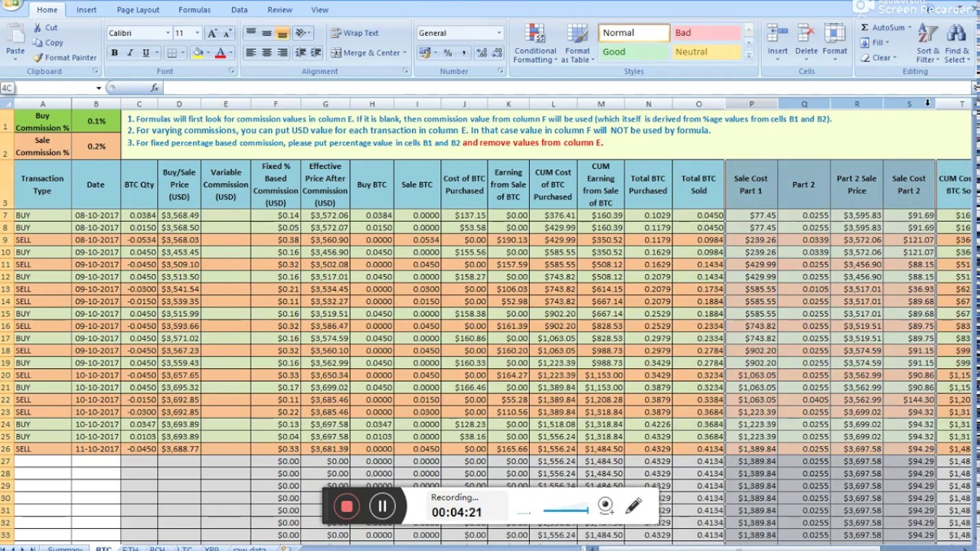Decrease font size with Shrink Font icon

click(x=227, y=33)
